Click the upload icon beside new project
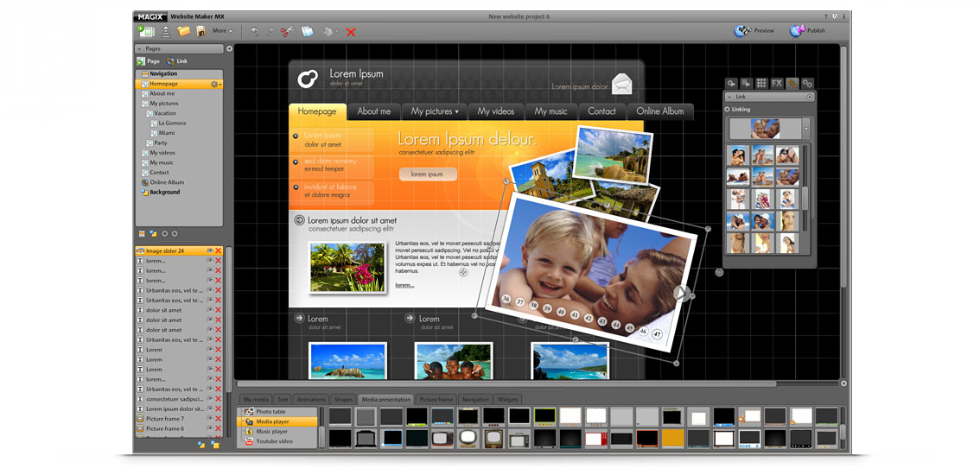This screenshot has width=980, height=475. point(166,31)
